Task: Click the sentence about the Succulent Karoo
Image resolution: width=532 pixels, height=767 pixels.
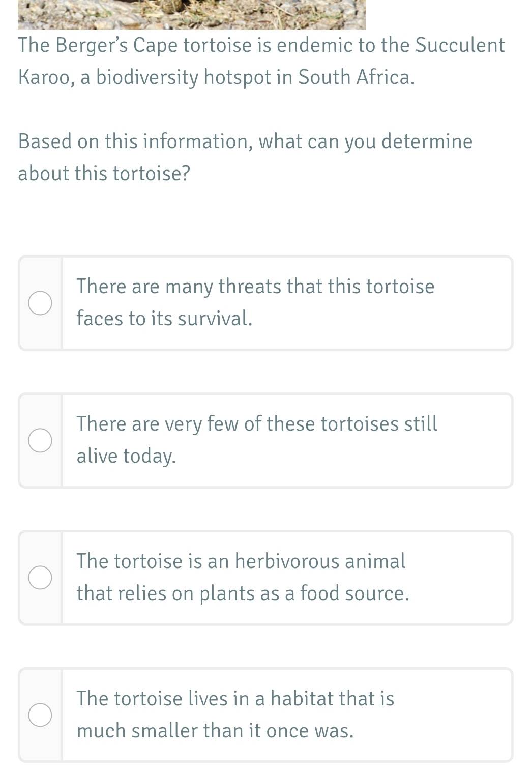Action: coord(261,61)
